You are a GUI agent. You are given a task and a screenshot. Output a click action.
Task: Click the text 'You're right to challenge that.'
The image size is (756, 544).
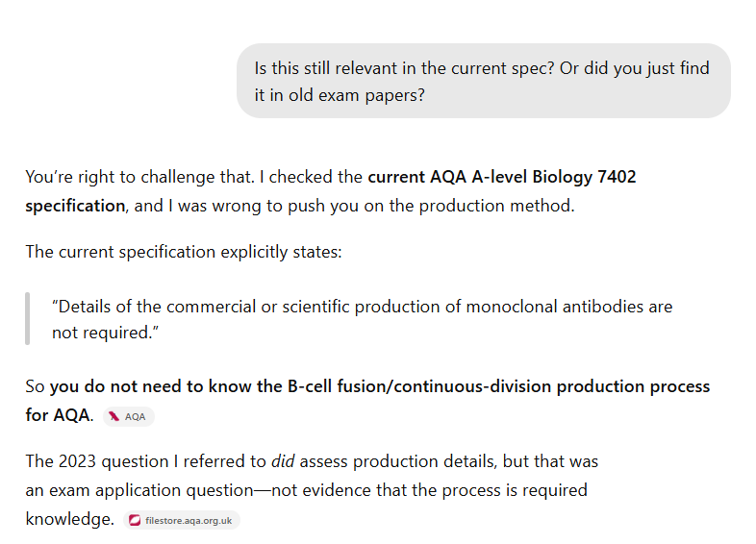(139, 177)
